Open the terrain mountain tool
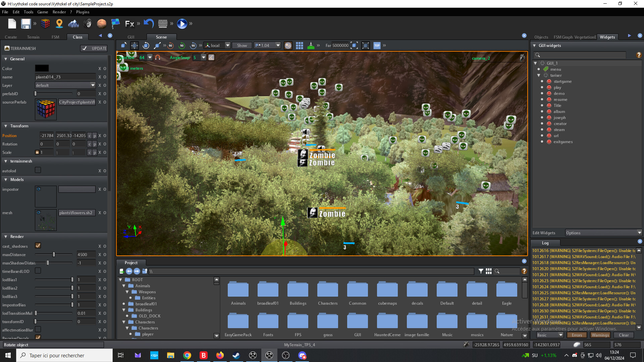644x362 pixels. (73, 23)
